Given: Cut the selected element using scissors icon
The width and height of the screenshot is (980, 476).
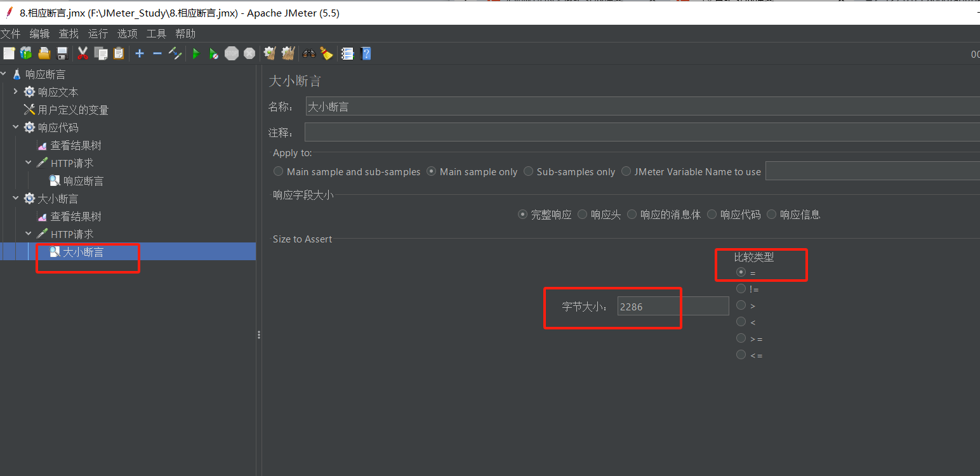Looking at the screenshot, I should pos(83,54).
